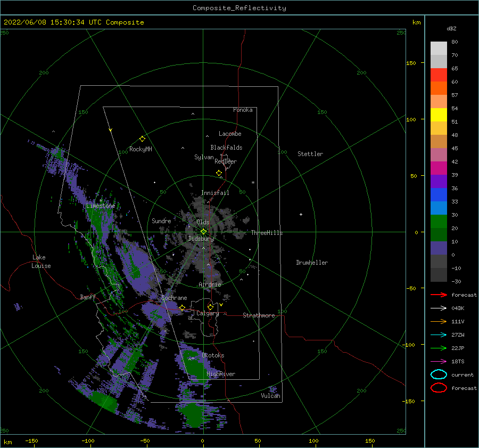This screenshot has height=448, width=479.
Task: Click the white 04DK arrow icon
Action: tap(439, 308)
